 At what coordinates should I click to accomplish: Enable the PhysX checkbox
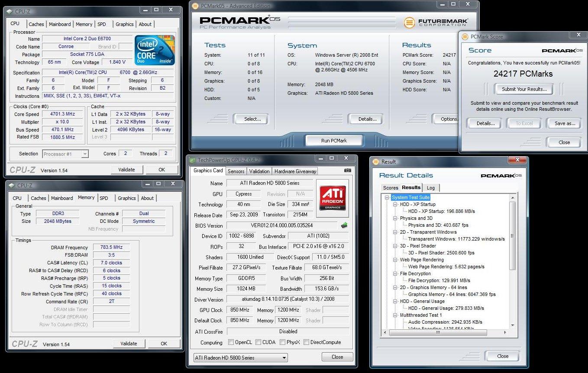[x=282, y=342]
